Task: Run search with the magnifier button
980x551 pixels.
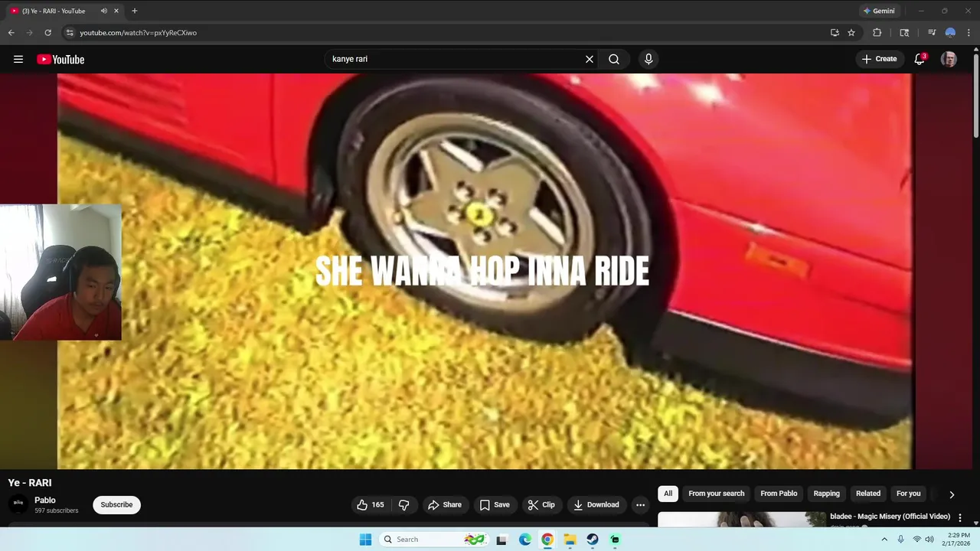Action: [x=614, y=59]
